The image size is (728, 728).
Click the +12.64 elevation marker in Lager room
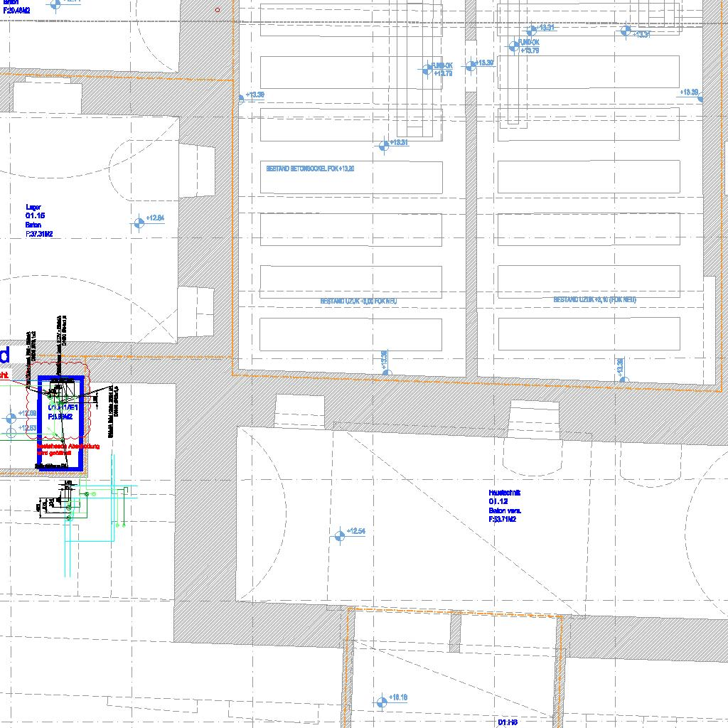pyautogui.click(x=139, y=223)
